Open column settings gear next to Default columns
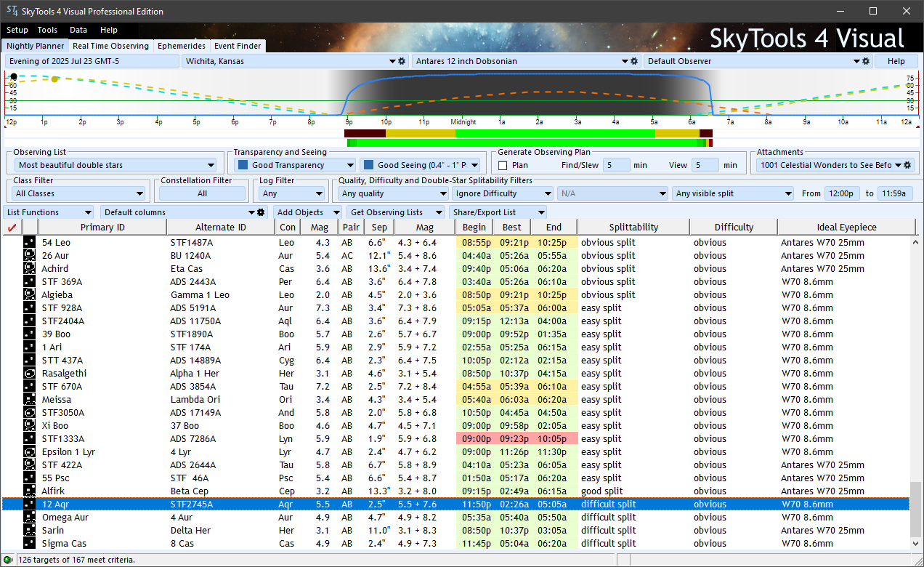The image size is (924, 567). point(262,212)
